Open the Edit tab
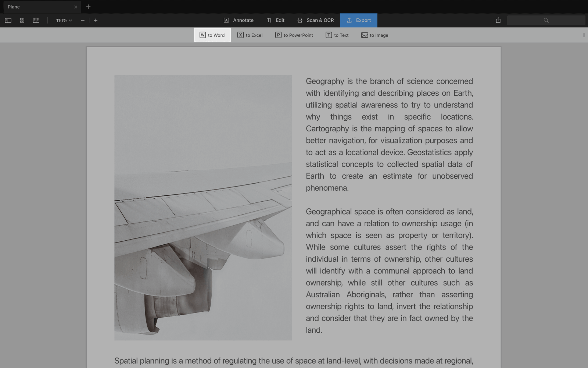The image size is (588, 368). coord(276,20)
